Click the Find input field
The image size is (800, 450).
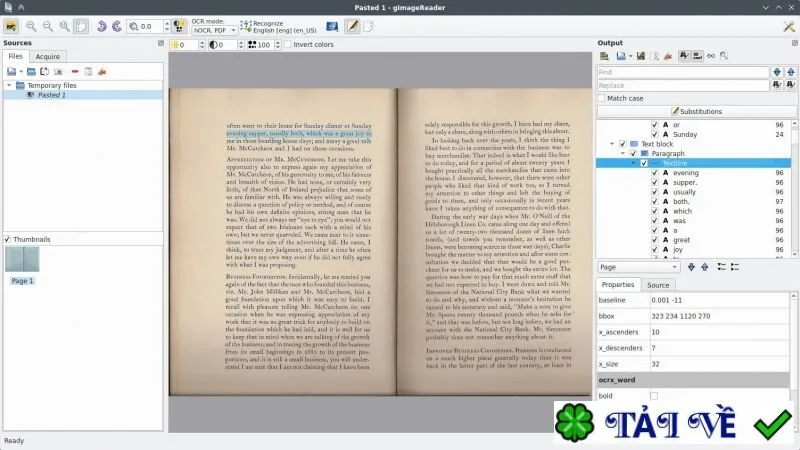tap(683, 72)
